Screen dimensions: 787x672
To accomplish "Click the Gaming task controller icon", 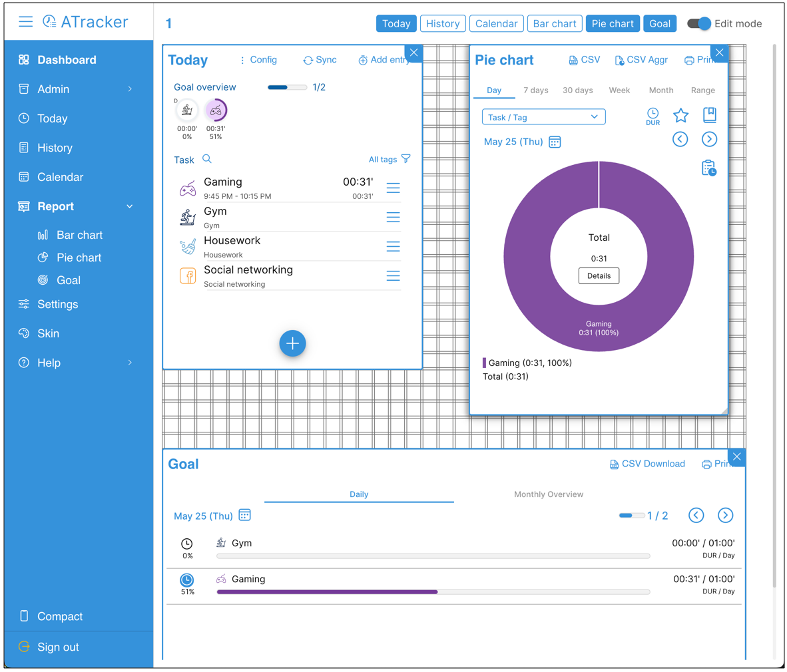I will pyautogui.click(x=188, y=188).
